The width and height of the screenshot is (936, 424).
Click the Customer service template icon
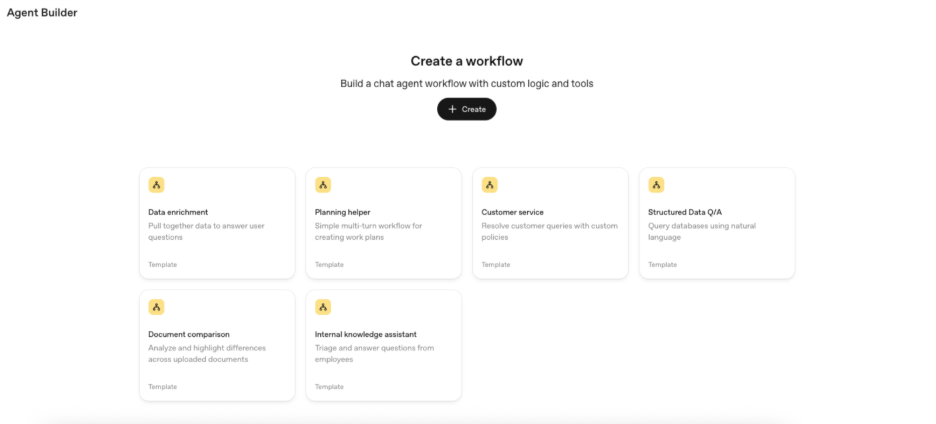pyautogui.click(x=489, y=185)
